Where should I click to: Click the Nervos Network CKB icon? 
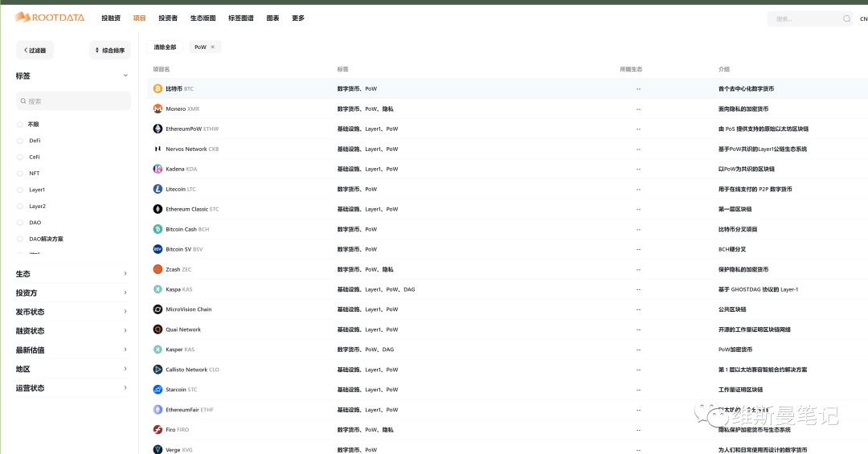tap(158, 149)
